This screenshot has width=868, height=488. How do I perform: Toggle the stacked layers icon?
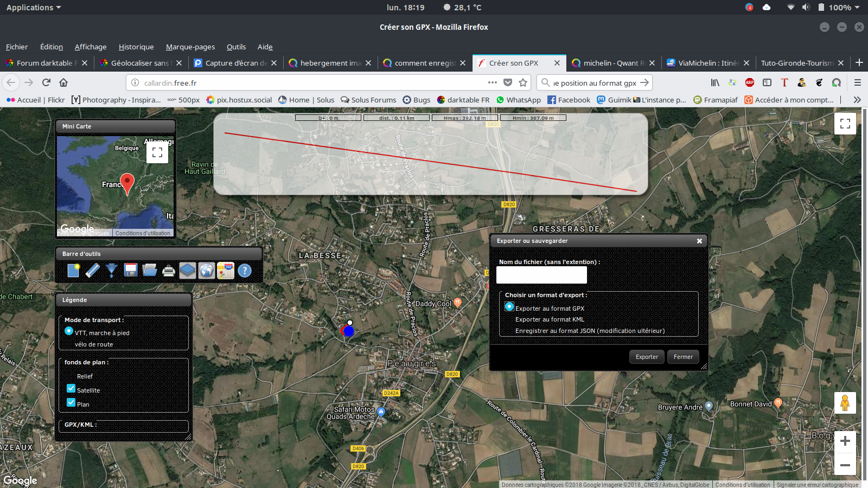point(188,270)
